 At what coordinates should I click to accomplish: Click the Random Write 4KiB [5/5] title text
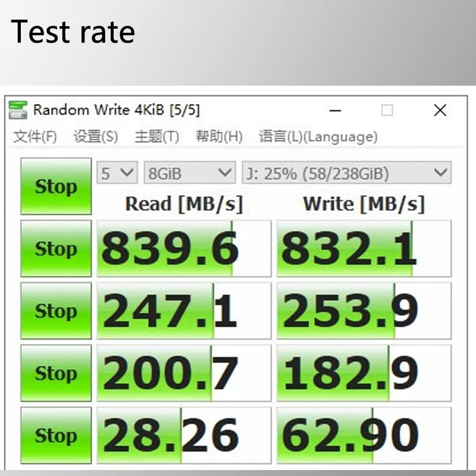pos(117,110)
